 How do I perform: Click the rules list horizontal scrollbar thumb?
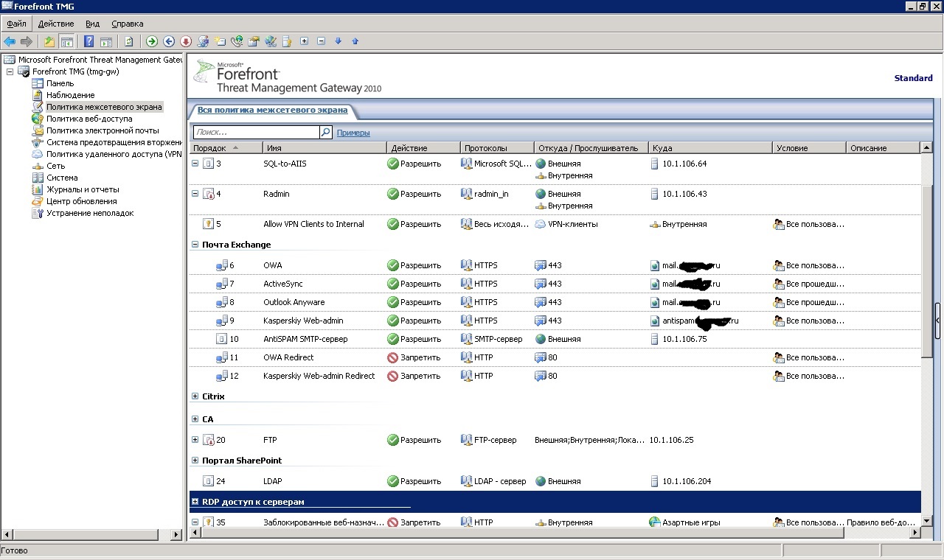521,533
